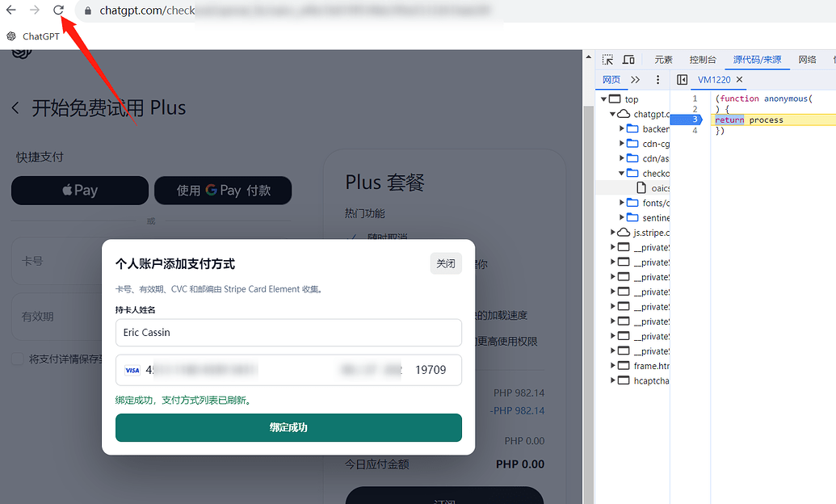836x504 pixels.
Task: Collapse the top frame tree node
Action: coord(603,99)
